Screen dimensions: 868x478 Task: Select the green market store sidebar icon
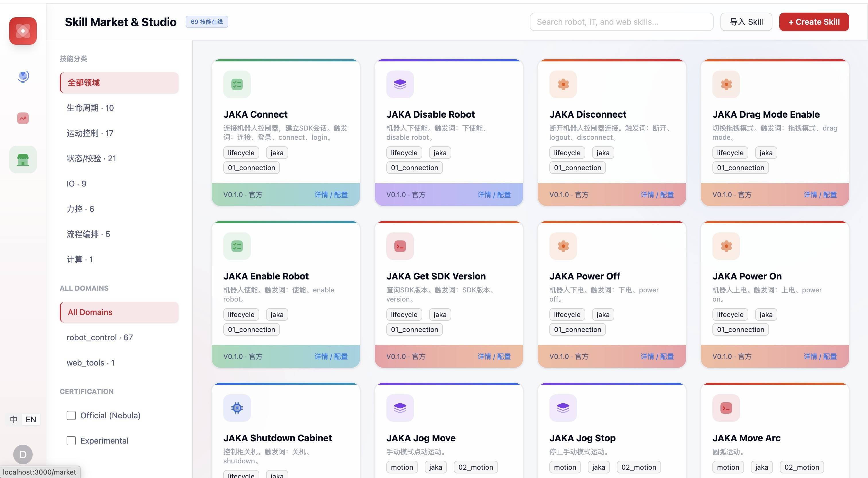tap(23, 159)
